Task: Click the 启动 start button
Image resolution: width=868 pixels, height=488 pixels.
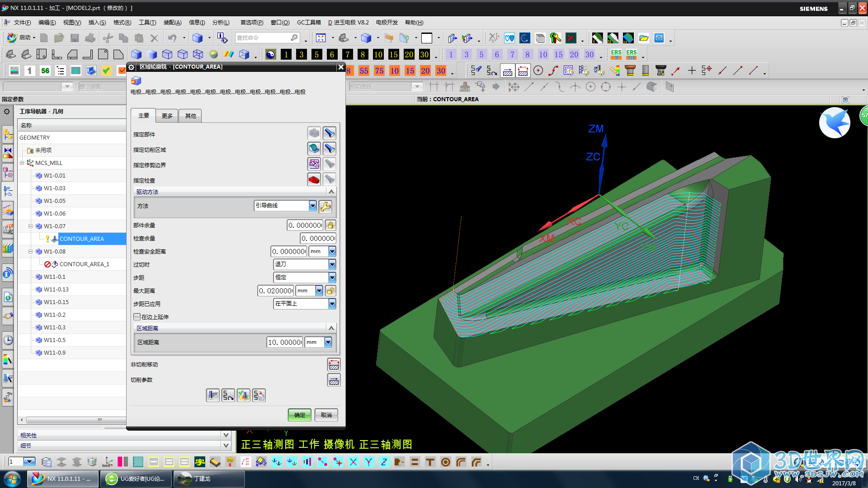Action: 21,38
